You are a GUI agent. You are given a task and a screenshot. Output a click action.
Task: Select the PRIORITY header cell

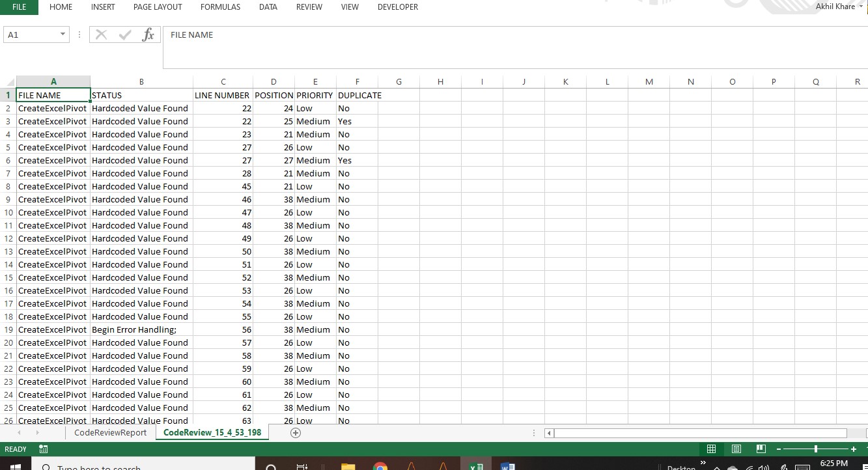pyautogui.click(x=315, y=95)
